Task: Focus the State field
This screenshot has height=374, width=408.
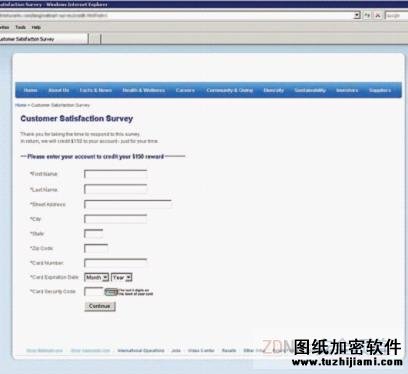Action: click(93, 234)
